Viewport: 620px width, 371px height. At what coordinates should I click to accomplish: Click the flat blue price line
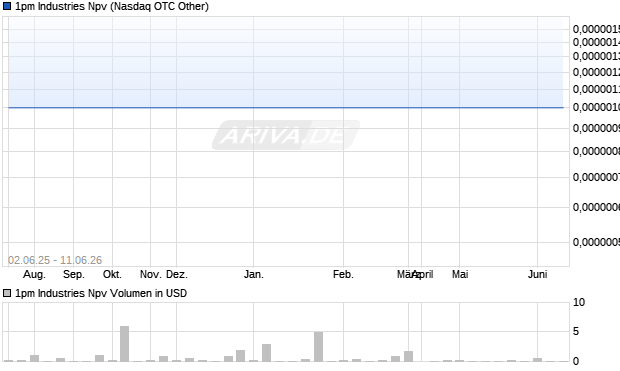pos(285,107)
